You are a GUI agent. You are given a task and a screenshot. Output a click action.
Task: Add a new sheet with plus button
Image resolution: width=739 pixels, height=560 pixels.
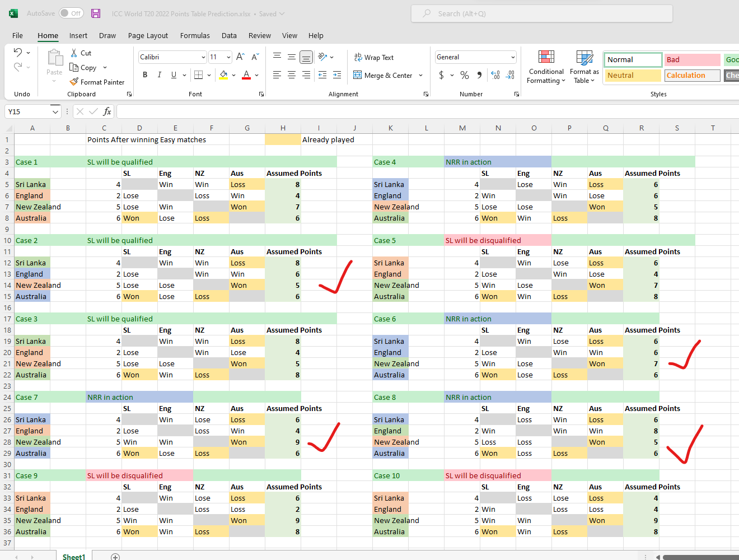point(115,557)
